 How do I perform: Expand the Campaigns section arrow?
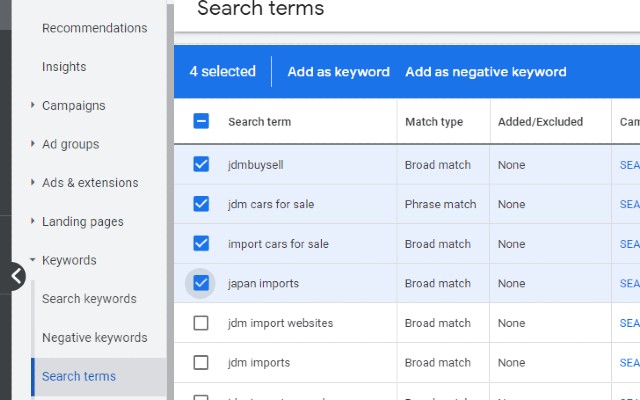[33, 105]
